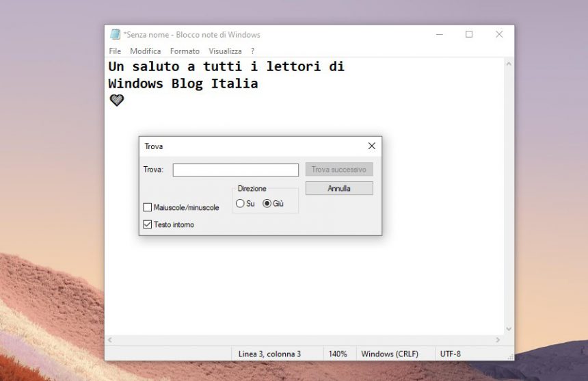Maximize the Blocco note window
588x381 pixels.
[469, 34]
